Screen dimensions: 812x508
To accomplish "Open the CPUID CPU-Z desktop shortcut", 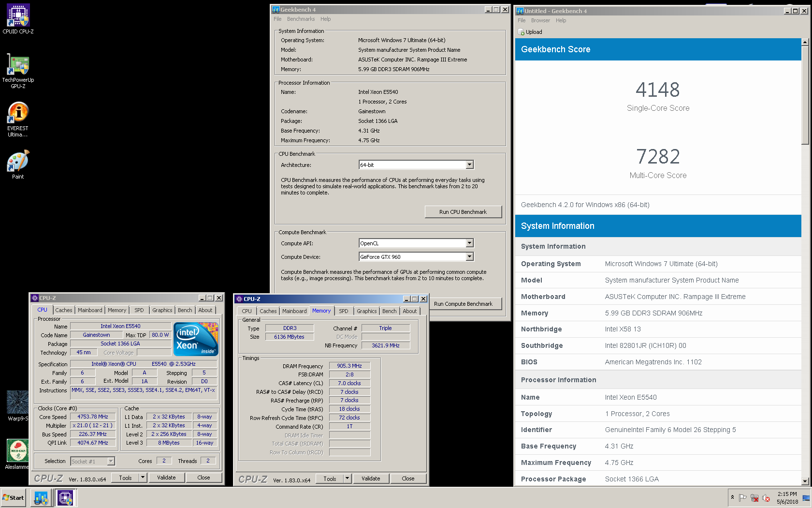I will click(18, 19).
